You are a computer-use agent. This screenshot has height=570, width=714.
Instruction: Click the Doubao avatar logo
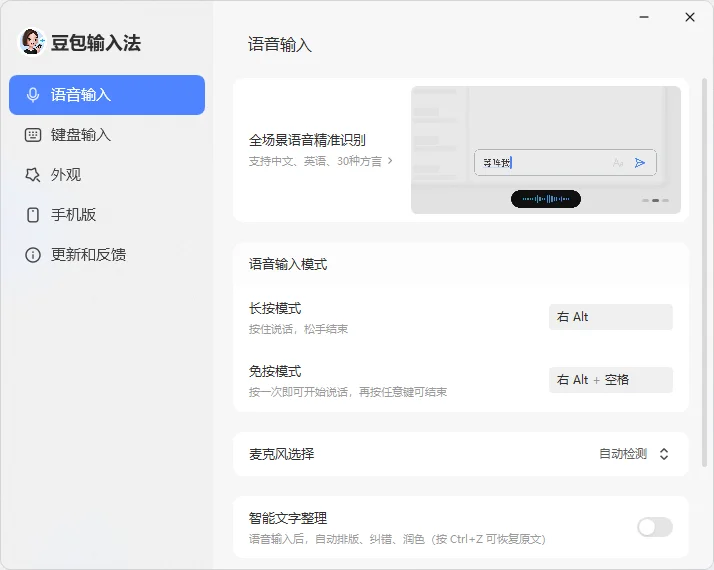[31, 42]
